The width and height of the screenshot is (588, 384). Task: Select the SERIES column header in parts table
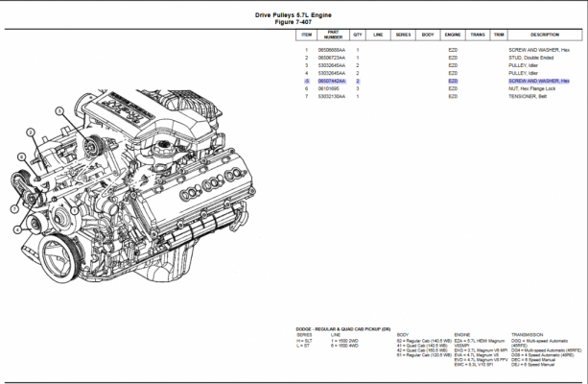tap(403, 35)
